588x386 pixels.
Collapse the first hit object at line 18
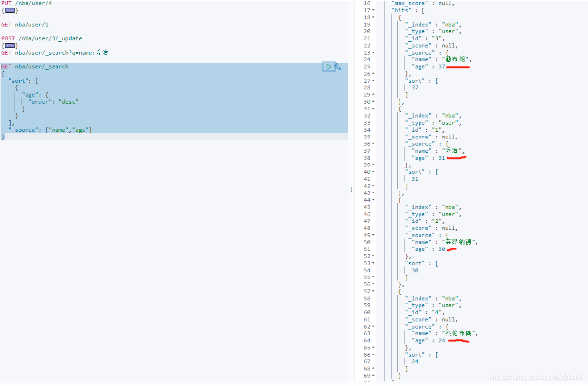click(373, 17)
